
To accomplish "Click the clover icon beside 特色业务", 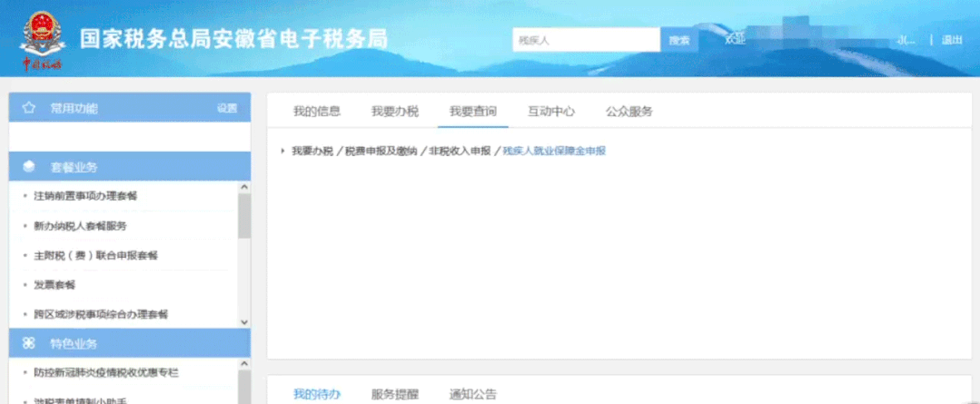I will pyautogui.click(x=29, y=343).
